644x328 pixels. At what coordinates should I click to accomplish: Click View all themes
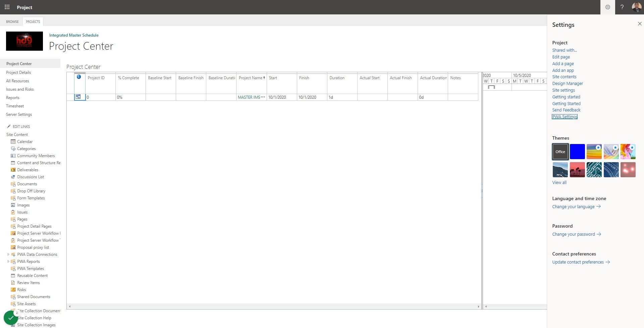click(x=559, y=183)
